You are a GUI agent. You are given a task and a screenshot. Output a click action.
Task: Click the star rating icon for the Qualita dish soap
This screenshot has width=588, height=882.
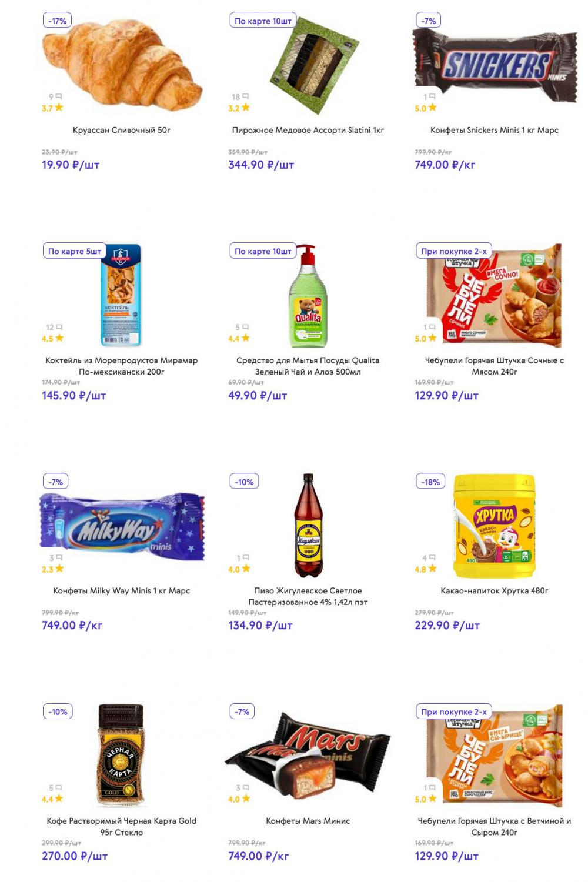(x=245, y=338)
